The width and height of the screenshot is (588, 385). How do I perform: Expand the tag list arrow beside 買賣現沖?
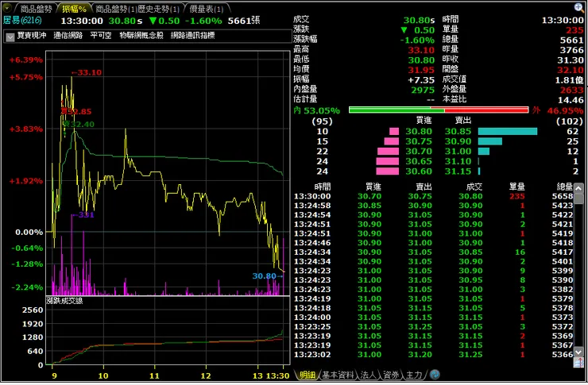(10, 37)
